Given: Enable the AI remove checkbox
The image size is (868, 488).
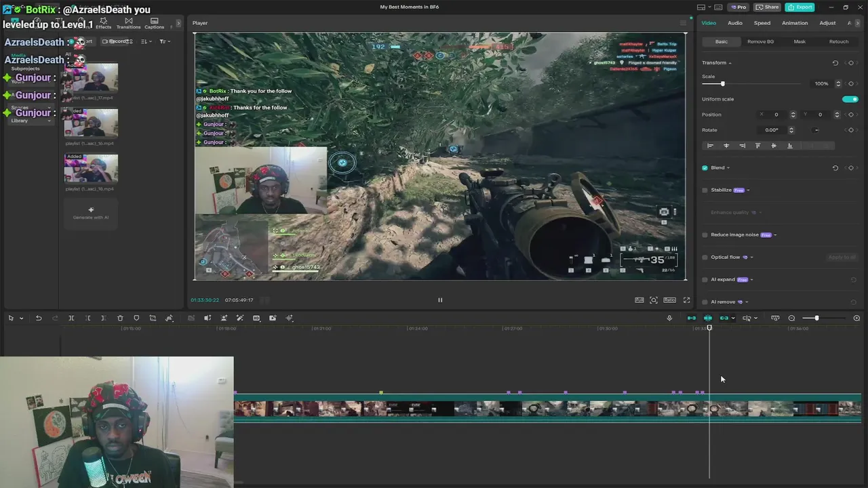Looking at the screenshot, I should (705, 302).
